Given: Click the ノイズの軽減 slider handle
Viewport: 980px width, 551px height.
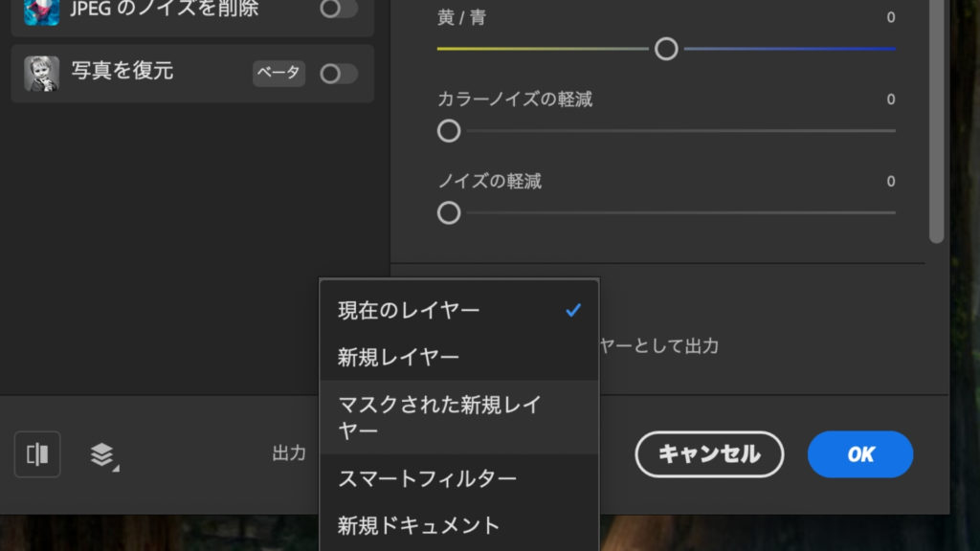Looking at the screenshot, I should [x=449, y=212].
